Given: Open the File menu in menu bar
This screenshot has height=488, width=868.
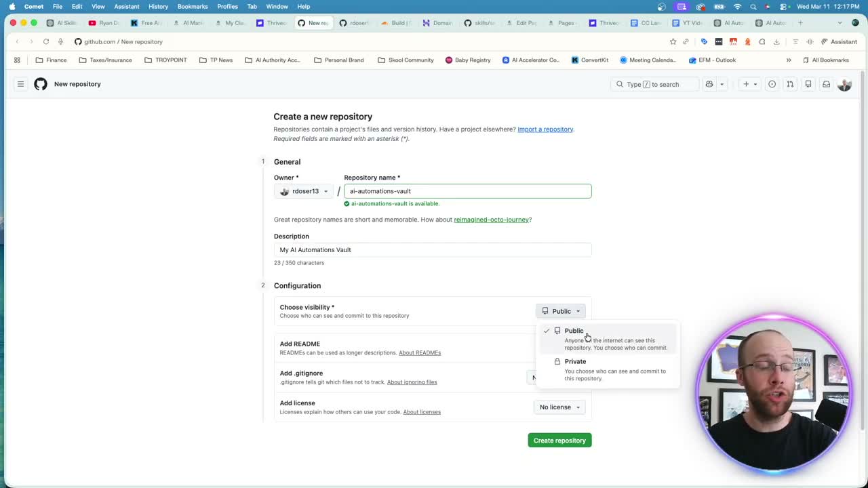Looking at the screenshot, I should 58,6.
